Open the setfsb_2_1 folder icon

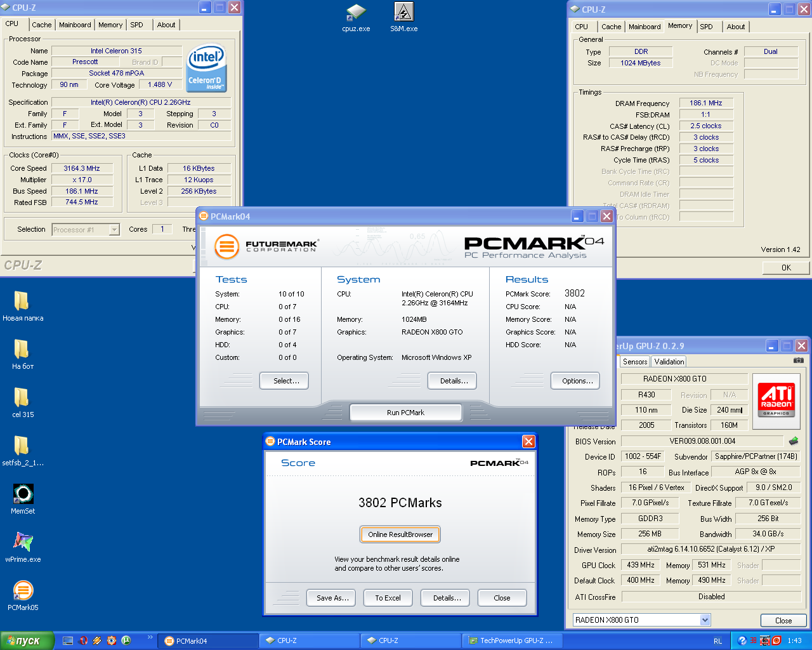tap(23, 451)
